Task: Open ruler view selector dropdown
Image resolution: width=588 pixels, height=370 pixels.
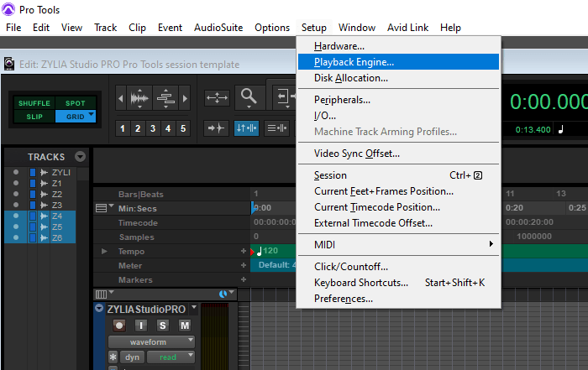Action: [x=104, y=208]
